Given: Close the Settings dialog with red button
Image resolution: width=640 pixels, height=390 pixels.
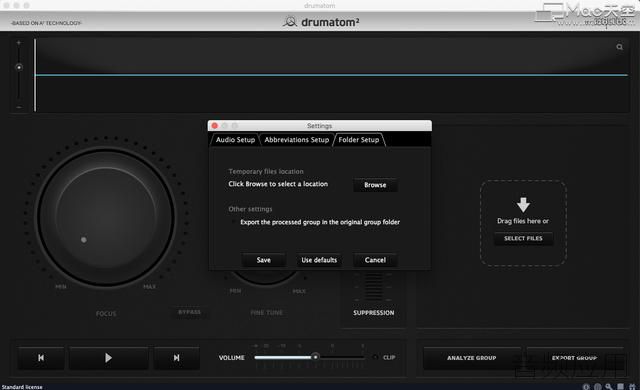Looking at the screenshot, I should (x=215, y=126).
